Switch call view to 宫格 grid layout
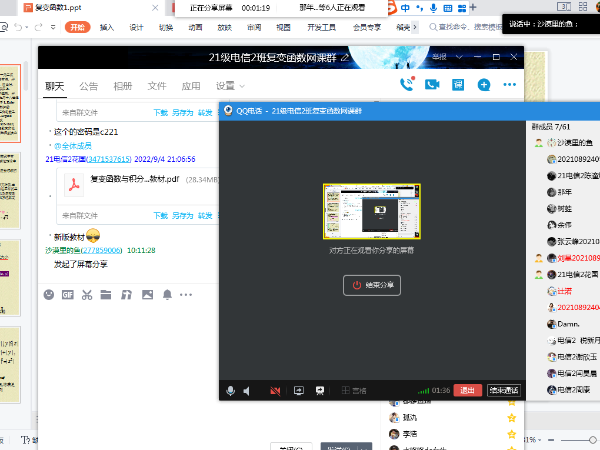Image resolution: width=600 pixels, height=450 pixels. (354, 390)
